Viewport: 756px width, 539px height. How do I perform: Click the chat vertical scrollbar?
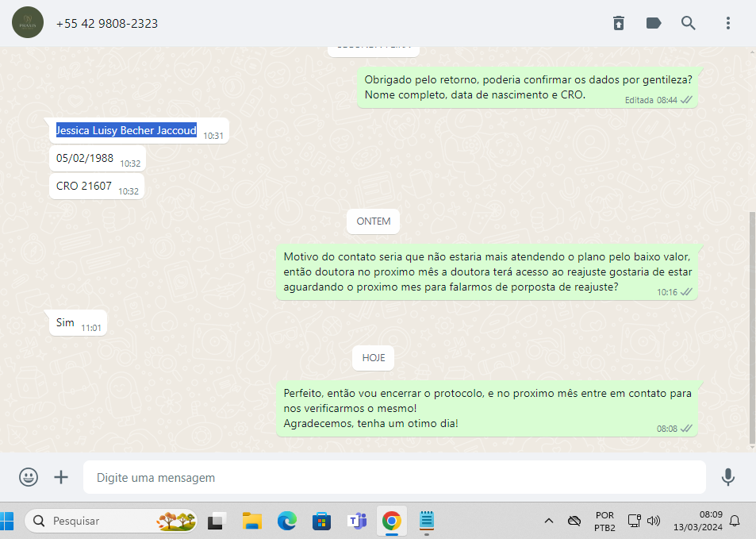pos(752,328)
